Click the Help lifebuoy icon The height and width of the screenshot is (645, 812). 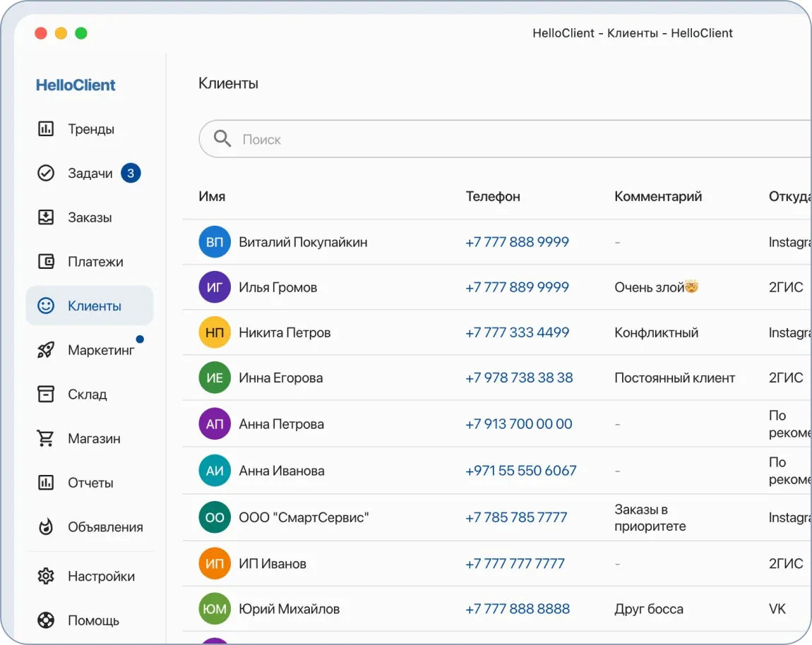46,621
